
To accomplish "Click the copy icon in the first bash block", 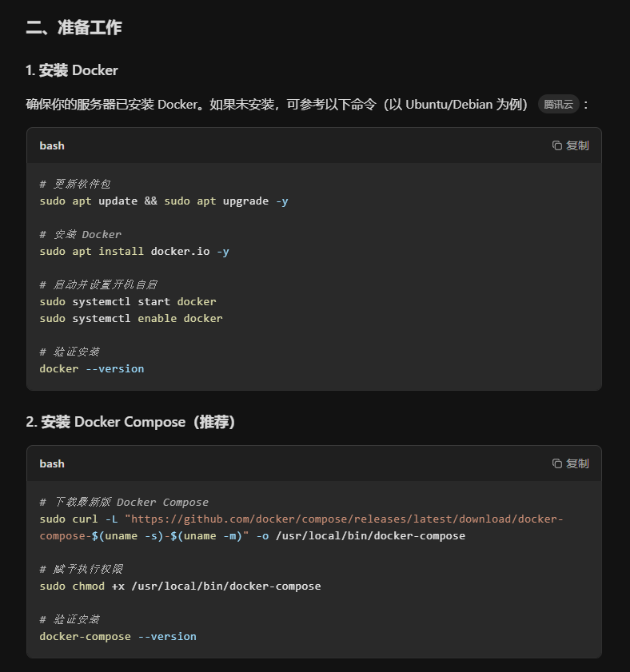I will pyautogui.click(x=557, y=145).
